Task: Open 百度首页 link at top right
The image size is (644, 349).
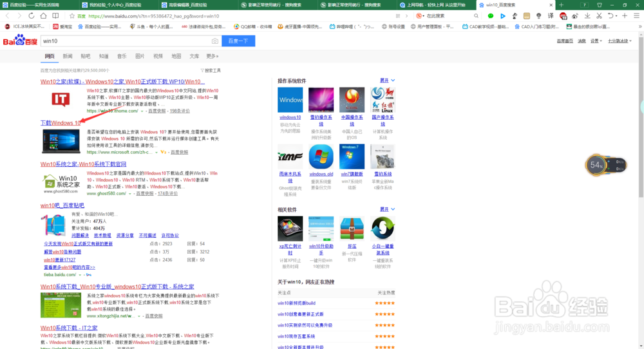Action: (x=565, y=41)
